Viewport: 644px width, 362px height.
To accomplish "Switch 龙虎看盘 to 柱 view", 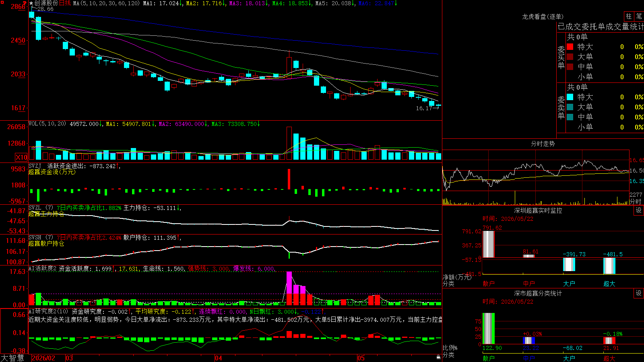I will [x=629, y=16].
